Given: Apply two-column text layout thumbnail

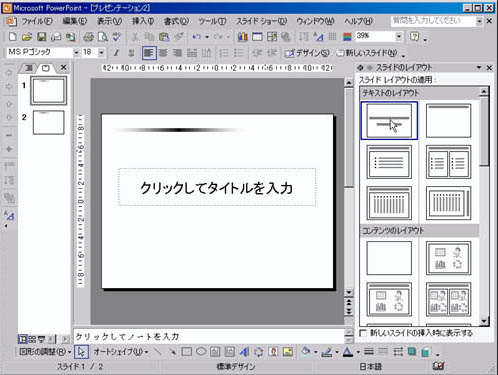Looking at the screenshot, I should pos(448,162).
